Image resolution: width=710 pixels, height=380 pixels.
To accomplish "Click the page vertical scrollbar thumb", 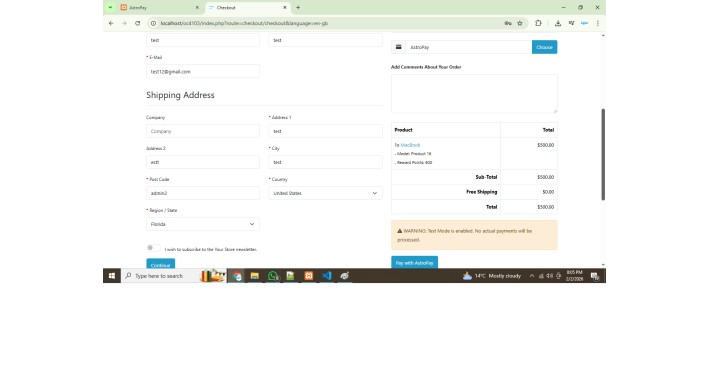I will pos(603,154).
